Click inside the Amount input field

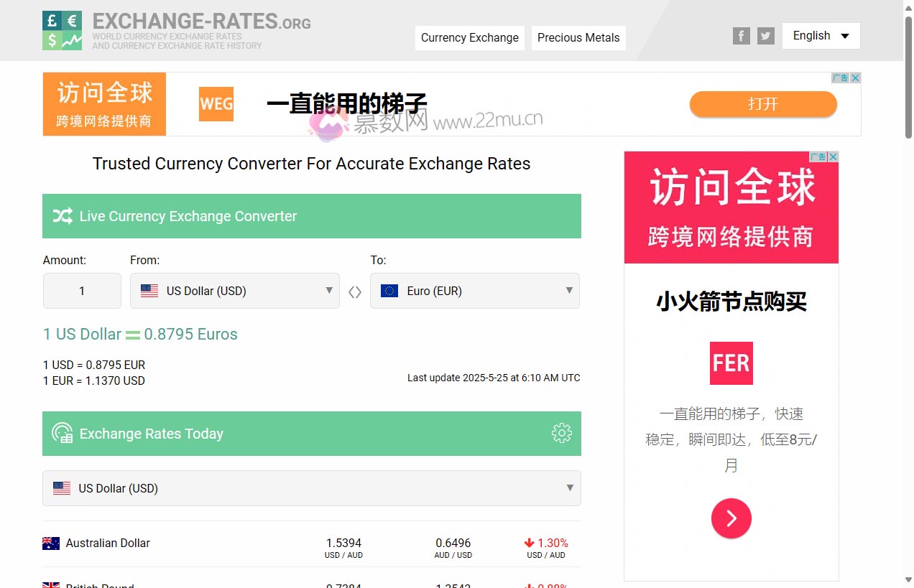[81, 291]
